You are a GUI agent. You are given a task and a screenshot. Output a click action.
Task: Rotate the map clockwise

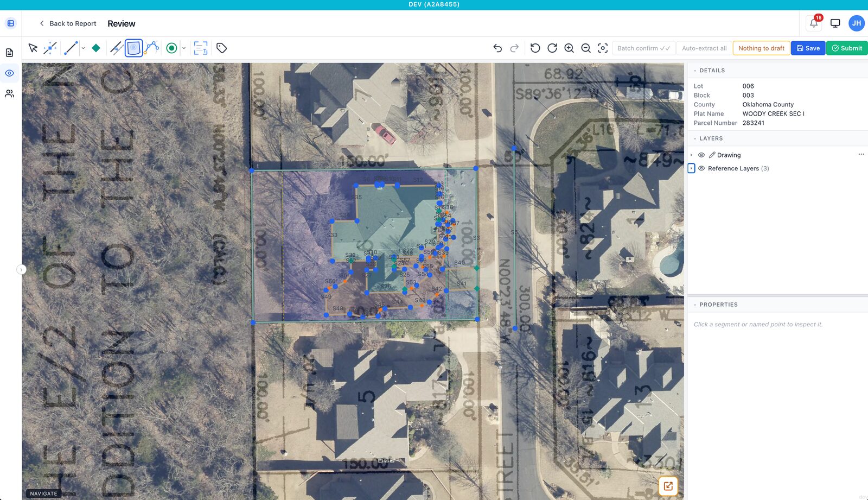tap(552, 48)
